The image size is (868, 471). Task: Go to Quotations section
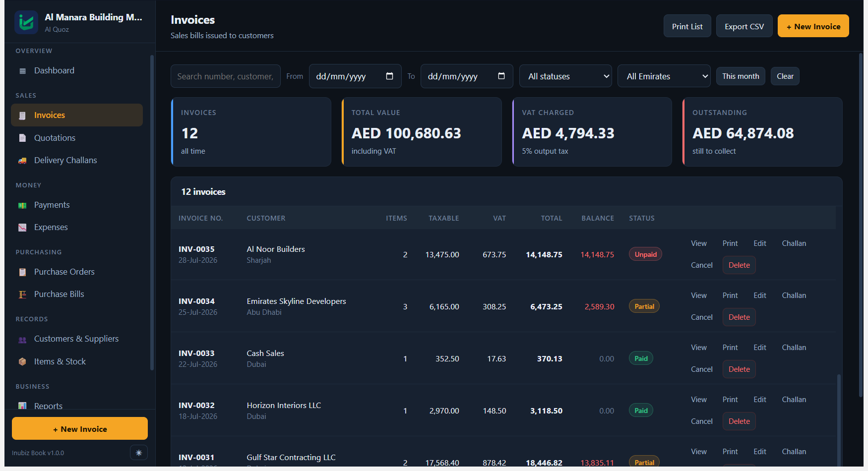coord(77,138)
